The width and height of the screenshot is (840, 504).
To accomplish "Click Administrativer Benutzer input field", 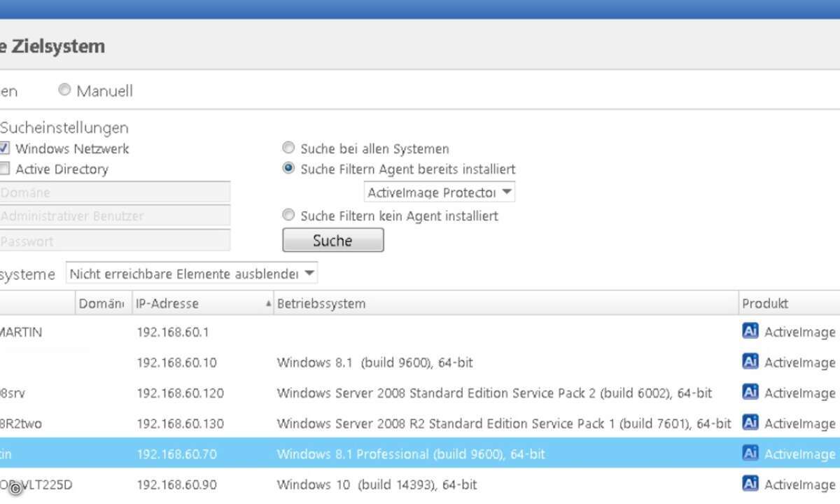I will [x=115, y=216].
